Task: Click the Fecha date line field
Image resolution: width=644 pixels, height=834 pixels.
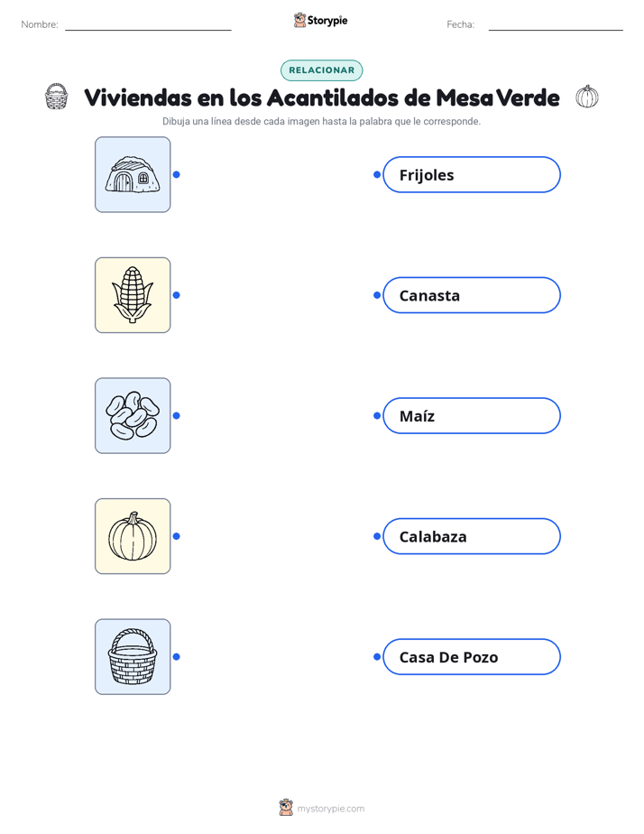Action: tap(556, 24)
